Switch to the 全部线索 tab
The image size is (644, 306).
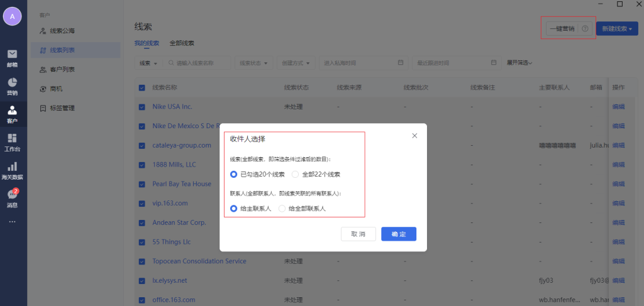(182, 43)
